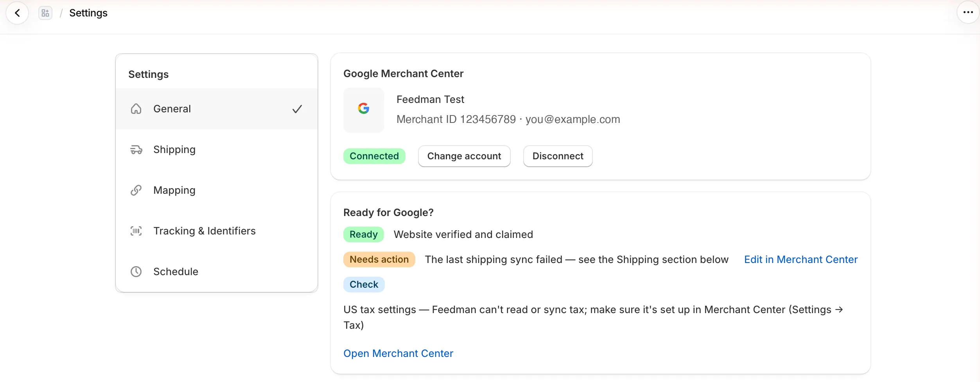Click the last shipping sync failed message

coord(576,259)
